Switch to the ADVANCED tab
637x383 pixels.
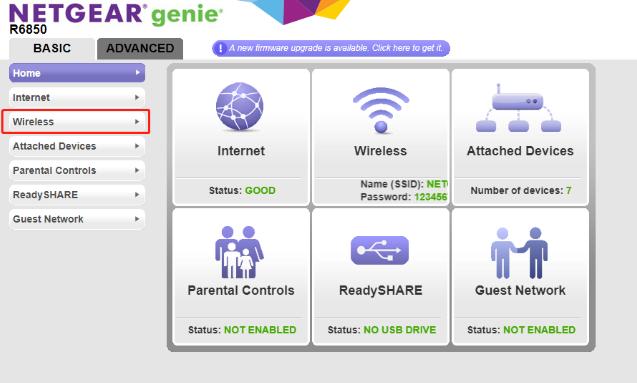(140, 48)
